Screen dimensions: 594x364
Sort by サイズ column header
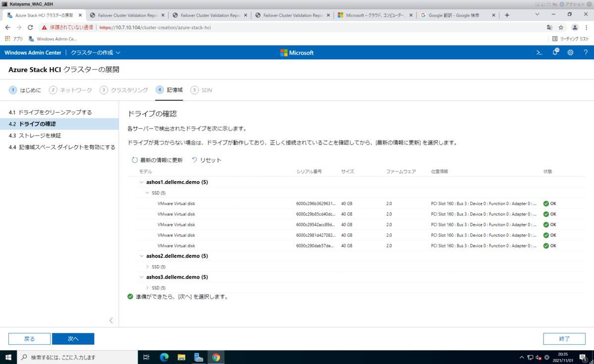[x=347, y=171]
